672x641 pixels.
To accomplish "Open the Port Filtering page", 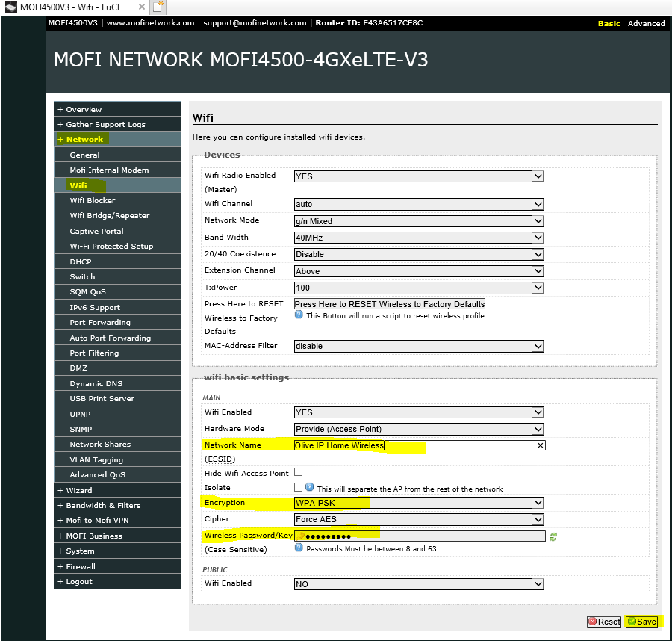I will 117,353.
